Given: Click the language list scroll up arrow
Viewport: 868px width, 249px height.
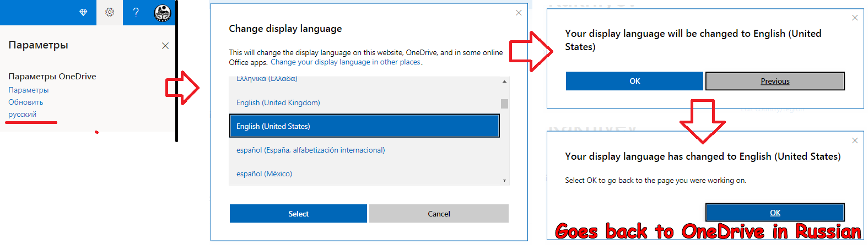Looking at the screenshot, I should pos(504,82).
